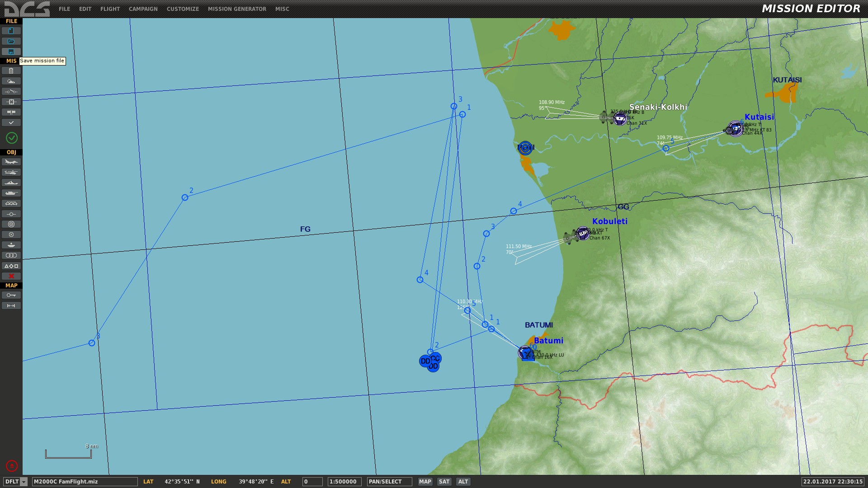
Task: Select the navigation point tool icon
Action: 11,214
